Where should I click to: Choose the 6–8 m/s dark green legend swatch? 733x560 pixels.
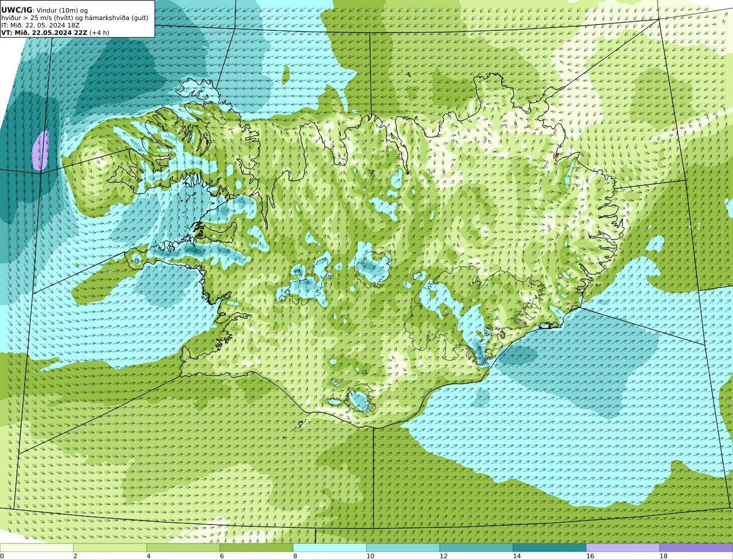(257, 547)
